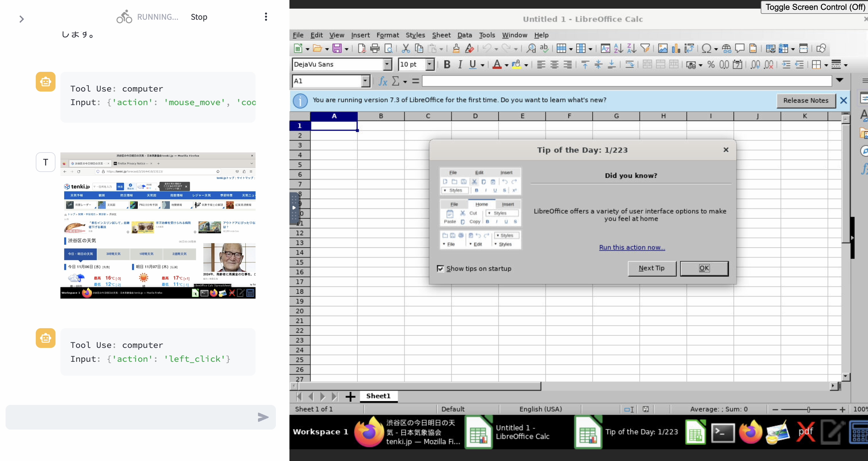Open the Insert Chart icon
Viewport: 868px width, 461px height.
676,48
